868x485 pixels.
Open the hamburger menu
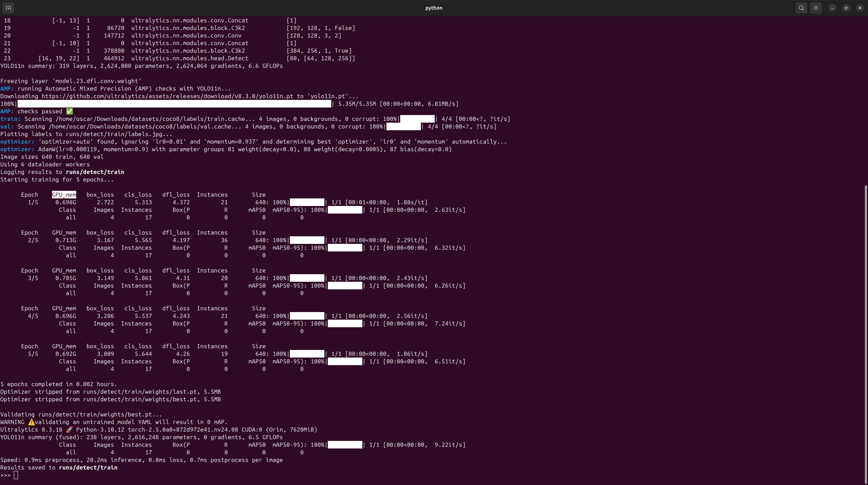tap(816, 8)
